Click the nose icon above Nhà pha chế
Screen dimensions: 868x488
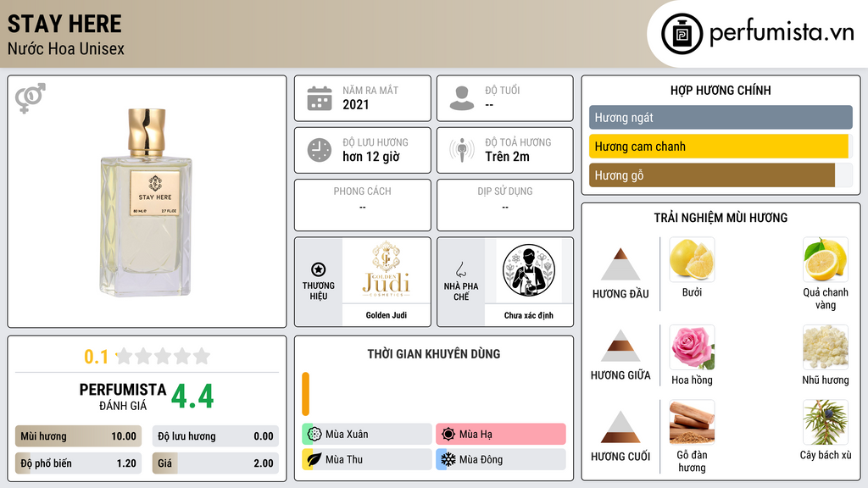460,269
